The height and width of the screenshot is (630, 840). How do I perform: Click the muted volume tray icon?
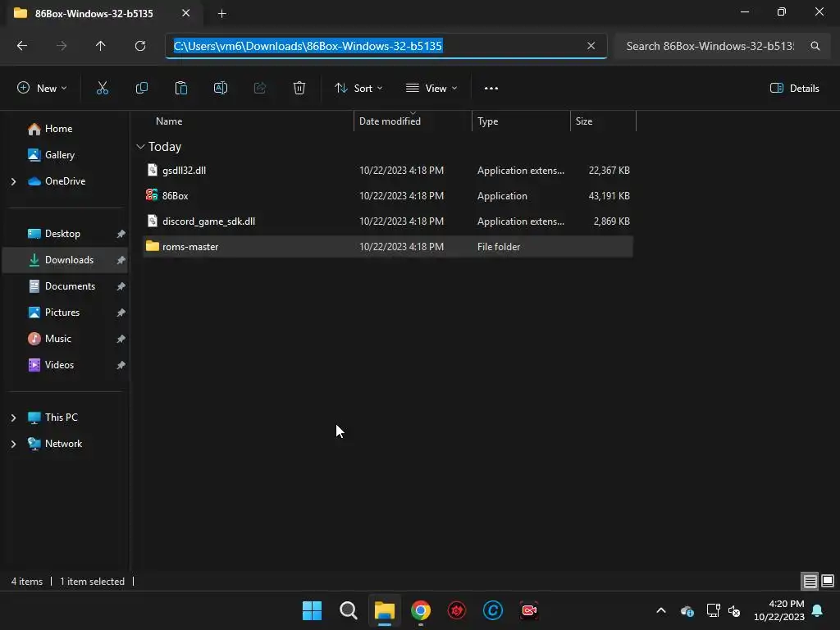[734, 610]
